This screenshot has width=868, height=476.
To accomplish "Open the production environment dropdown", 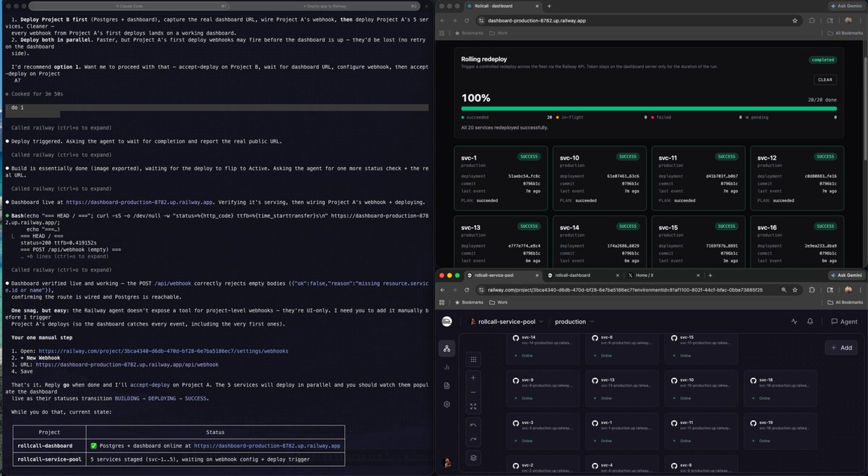I will point(574,321).
